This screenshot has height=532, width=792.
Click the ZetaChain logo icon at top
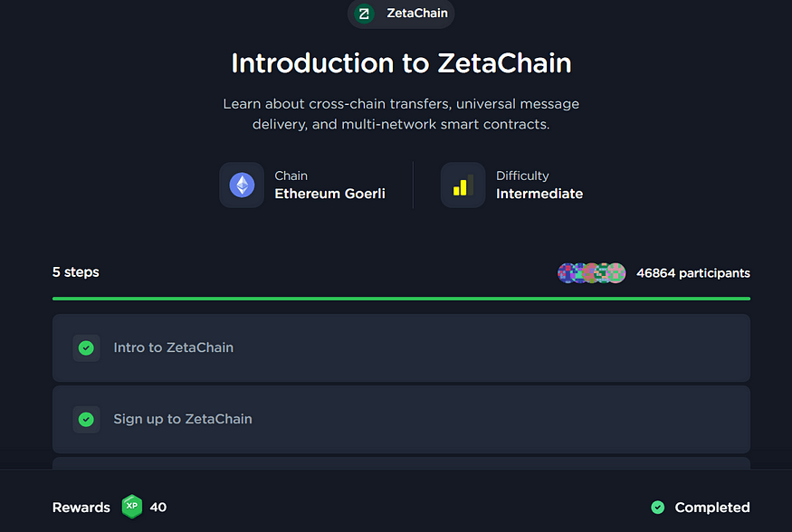pyautogui.click(x=364, y=14)
